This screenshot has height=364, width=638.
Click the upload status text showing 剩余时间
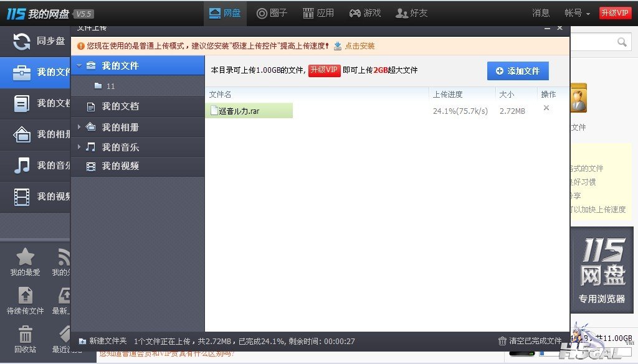(x=244, y=341)
